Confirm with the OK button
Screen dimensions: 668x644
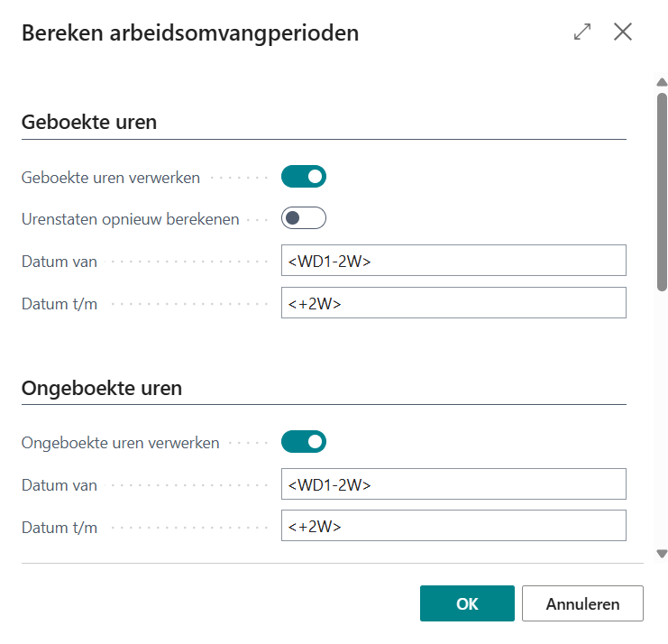[467, 603]
